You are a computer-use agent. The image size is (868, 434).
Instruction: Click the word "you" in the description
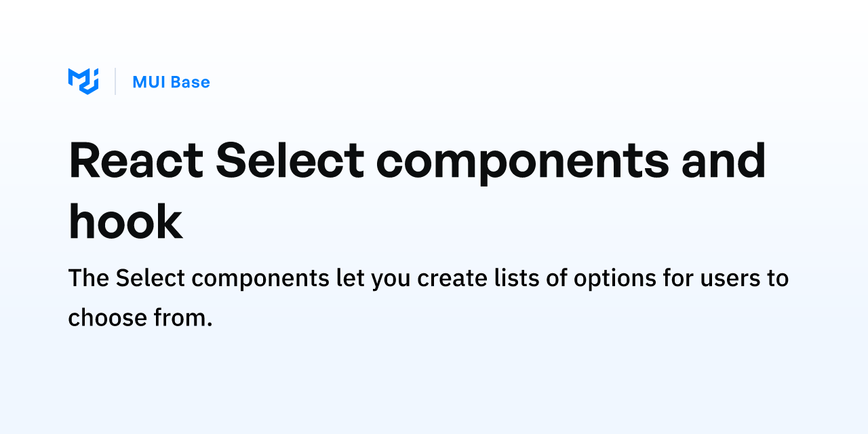point(391,279)
